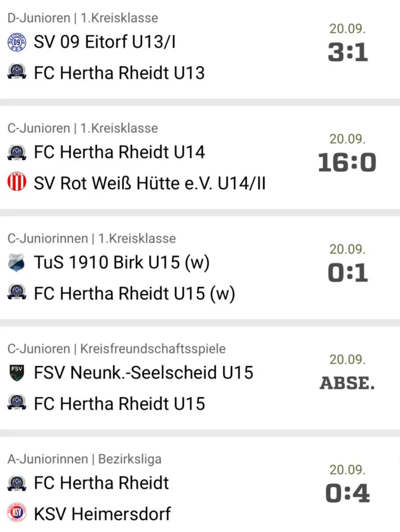
Task: Open the 3:1 match result
Action: point(348,53)
